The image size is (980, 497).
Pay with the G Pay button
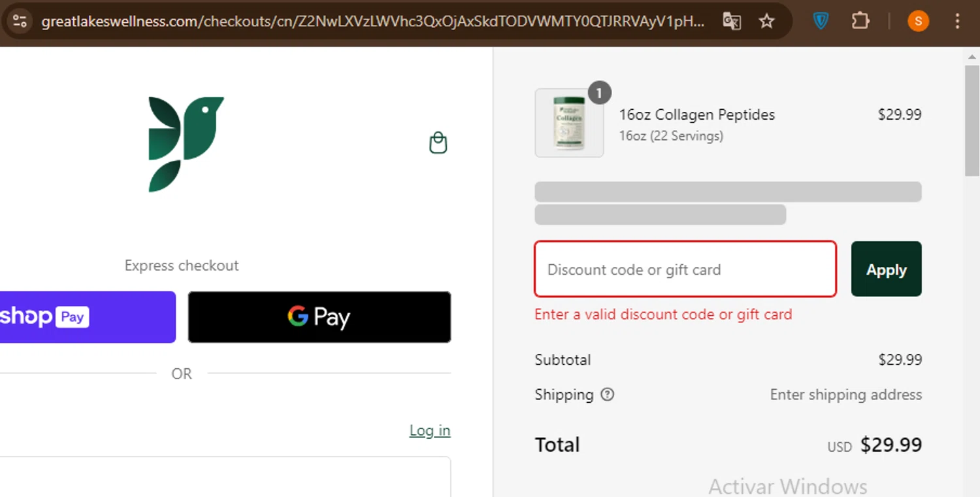click(319, 317)
